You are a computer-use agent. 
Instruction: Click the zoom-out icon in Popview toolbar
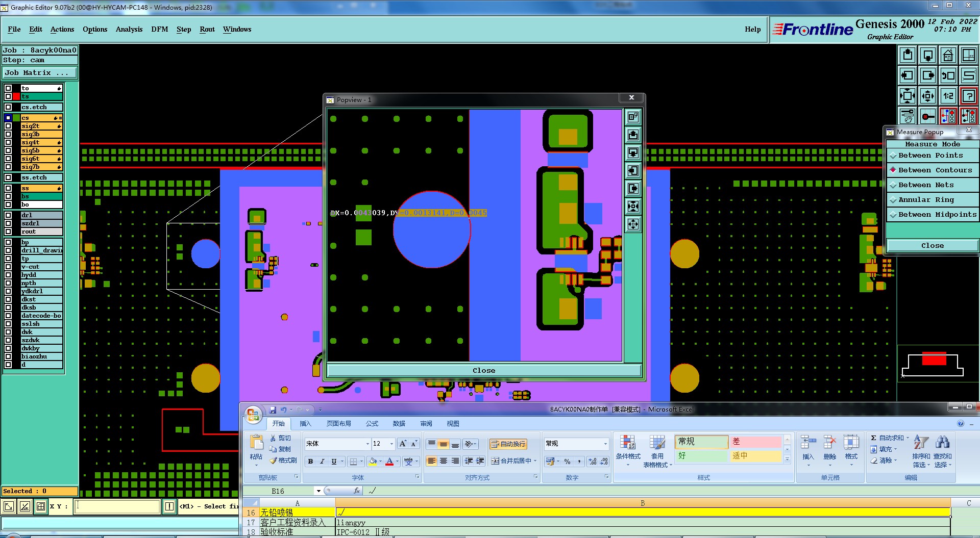[633, 224]
